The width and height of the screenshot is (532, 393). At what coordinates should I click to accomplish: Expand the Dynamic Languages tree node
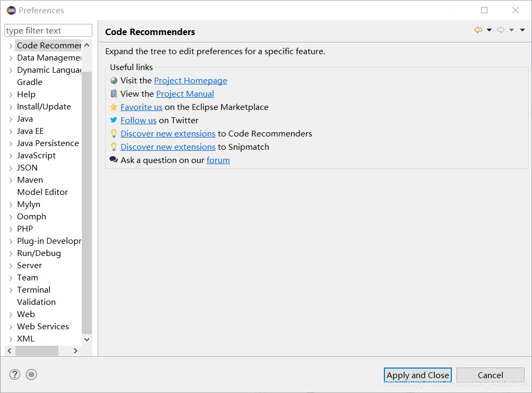pyautogui.click(x=11, y=70)
